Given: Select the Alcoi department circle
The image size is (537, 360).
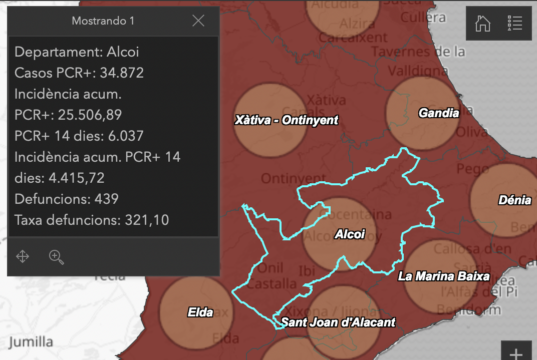Looking at the screenshot, I should point(339,234).
